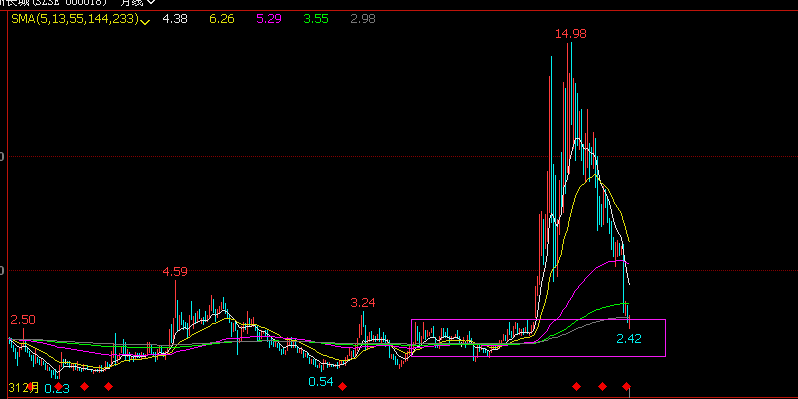
Task: Select the magenta rectangle drawing on chart
Action: 538,338
